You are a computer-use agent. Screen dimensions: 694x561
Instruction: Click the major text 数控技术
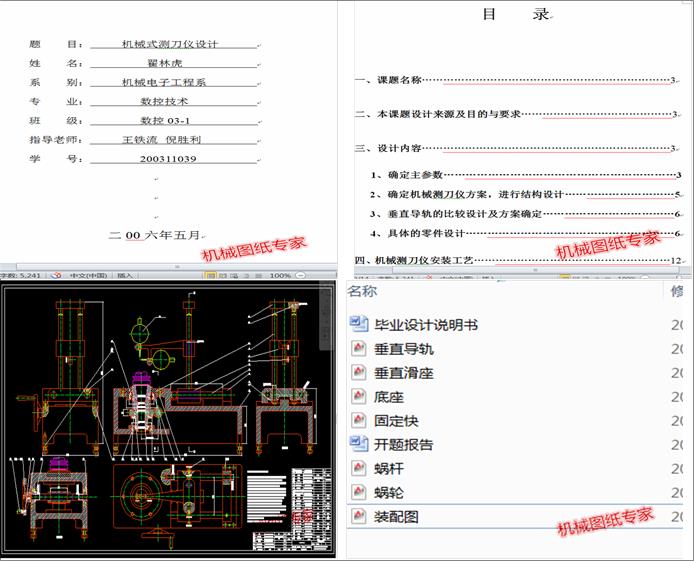point(164,101)
